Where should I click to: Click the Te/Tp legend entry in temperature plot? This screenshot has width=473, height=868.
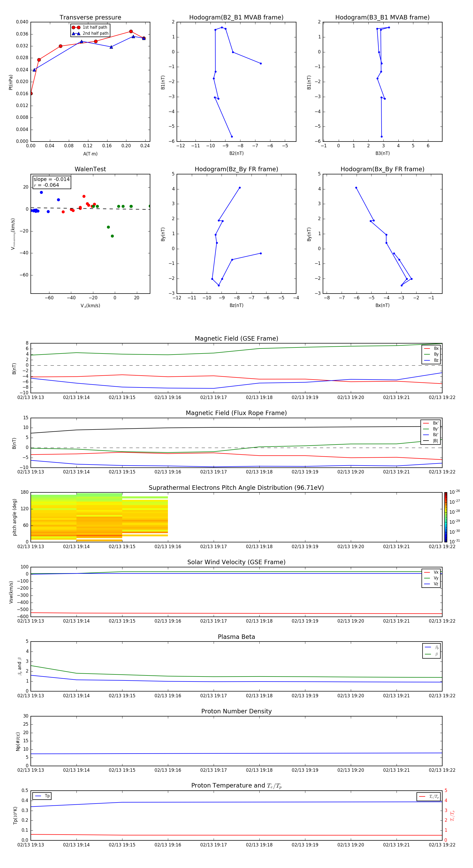(x=429, y=796)
